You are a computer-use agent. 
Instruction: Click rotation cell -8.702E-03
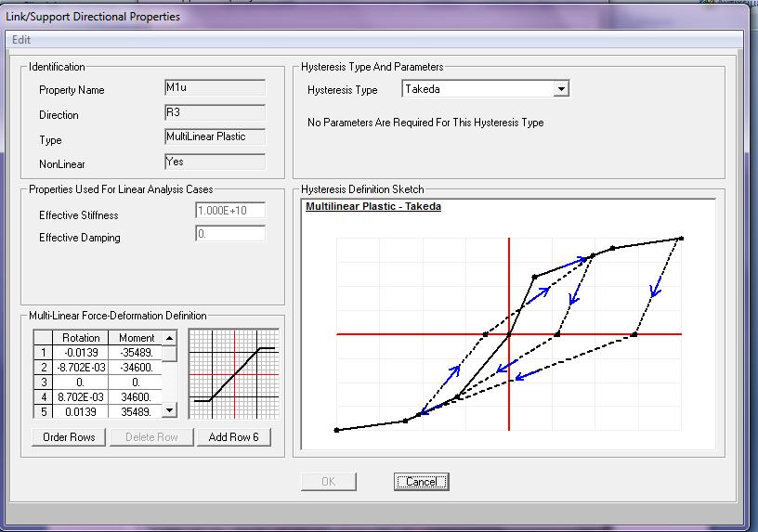[80, 368]
